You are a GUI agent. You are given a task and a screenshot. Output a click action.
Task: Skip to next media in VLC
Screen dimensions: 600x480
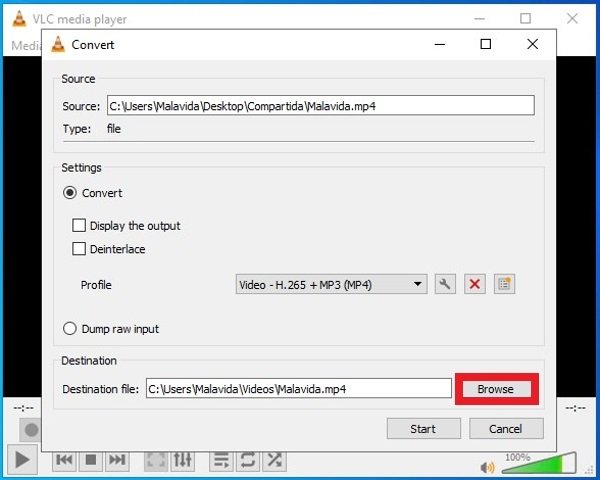click(x=117, y=460)
